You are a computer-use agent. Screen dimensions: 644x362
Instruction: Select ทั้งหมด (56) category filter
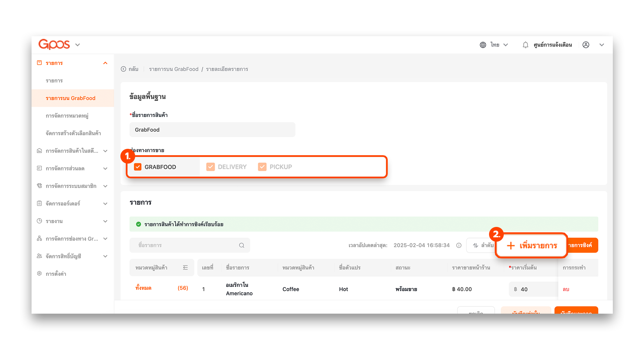[x=162, y=288]
